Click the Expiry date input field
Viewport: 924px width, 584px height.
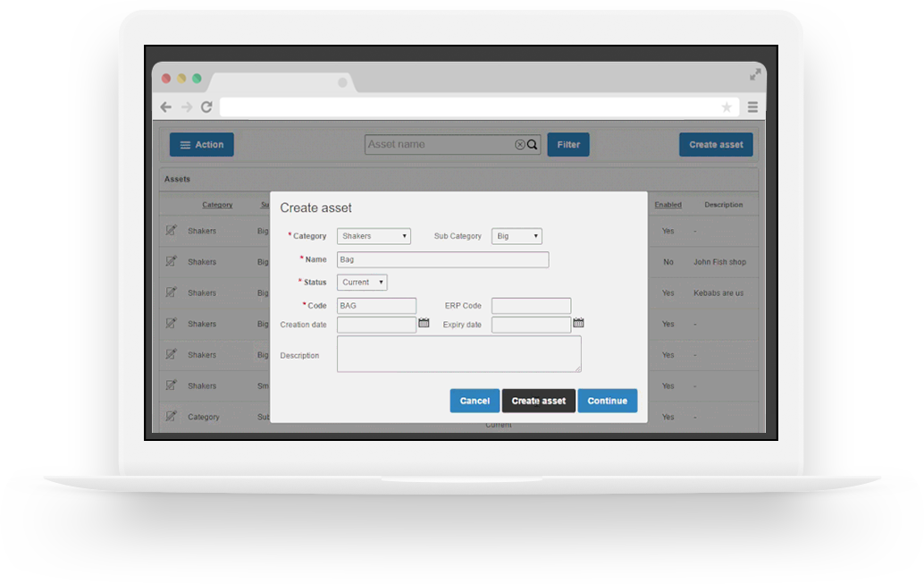click(531, 325)
